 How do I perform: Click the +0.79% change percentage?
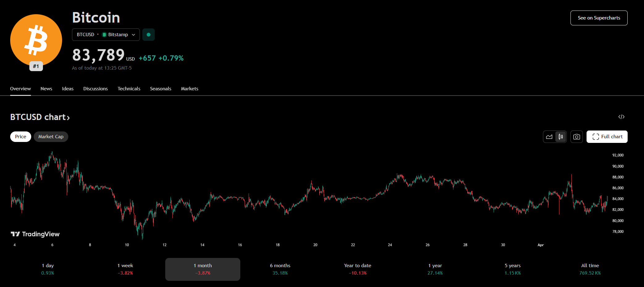(171, 58)
